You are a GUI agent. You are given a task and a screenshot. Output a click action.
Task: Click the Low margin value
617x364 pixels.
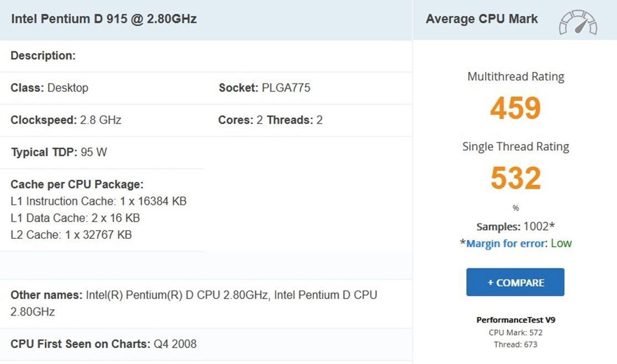[561, 243]
